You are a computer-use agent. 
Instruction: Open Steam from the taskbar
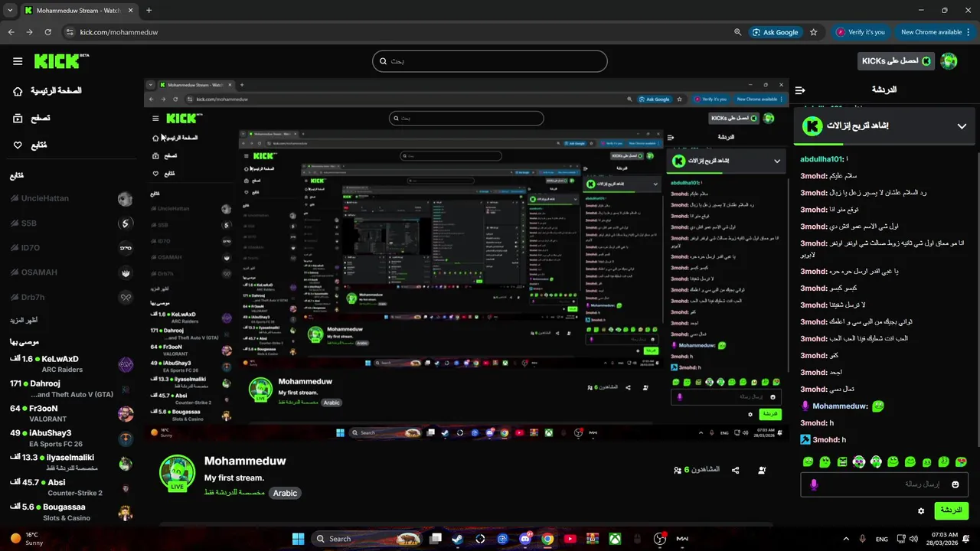pyautogui.click(x=457, y=539)
